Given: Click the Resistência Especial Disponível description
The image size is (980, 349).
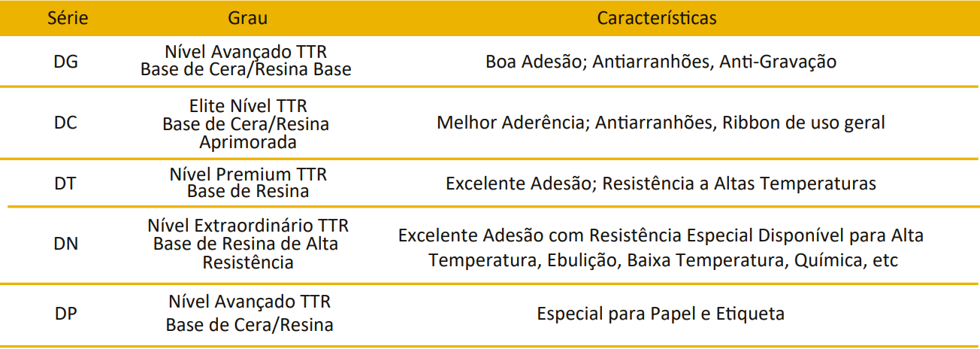Looking at the screenshot, I should [x=661, y=235].
